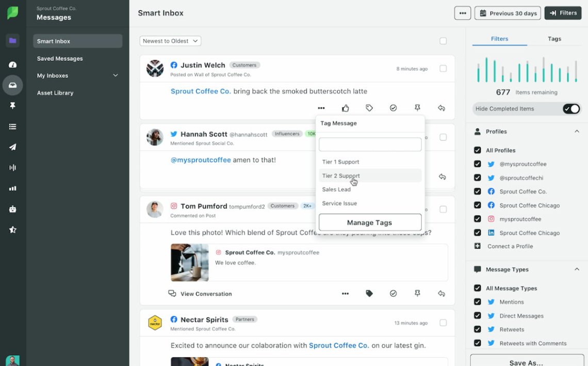Open @mysproutcoffee mention link in Hannah's message
This screenshot has width=588, height=366.
pos(201,160)
